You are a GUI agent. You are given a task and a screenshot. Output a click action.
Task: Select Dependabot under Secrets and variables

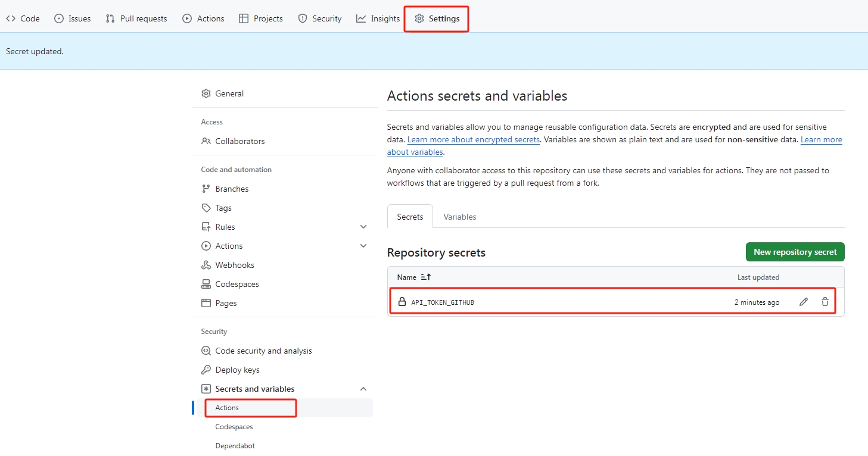[x=235, y=446]
